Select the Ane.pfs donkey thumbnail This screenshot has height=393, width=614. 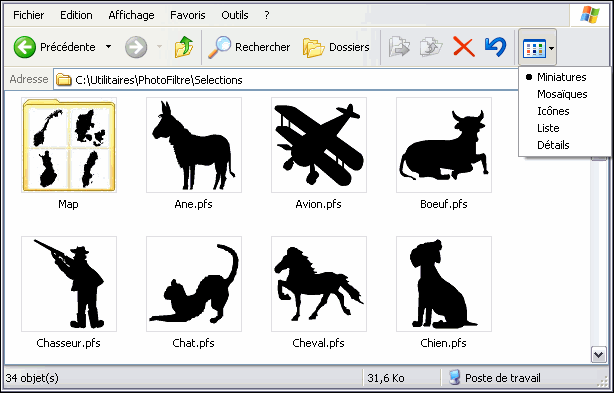tap(194, 145)
